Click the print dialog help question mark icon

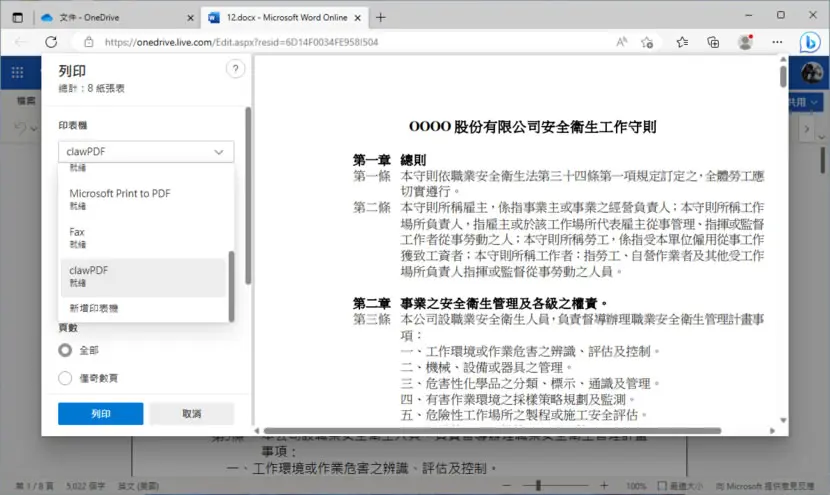pos(236,69)
